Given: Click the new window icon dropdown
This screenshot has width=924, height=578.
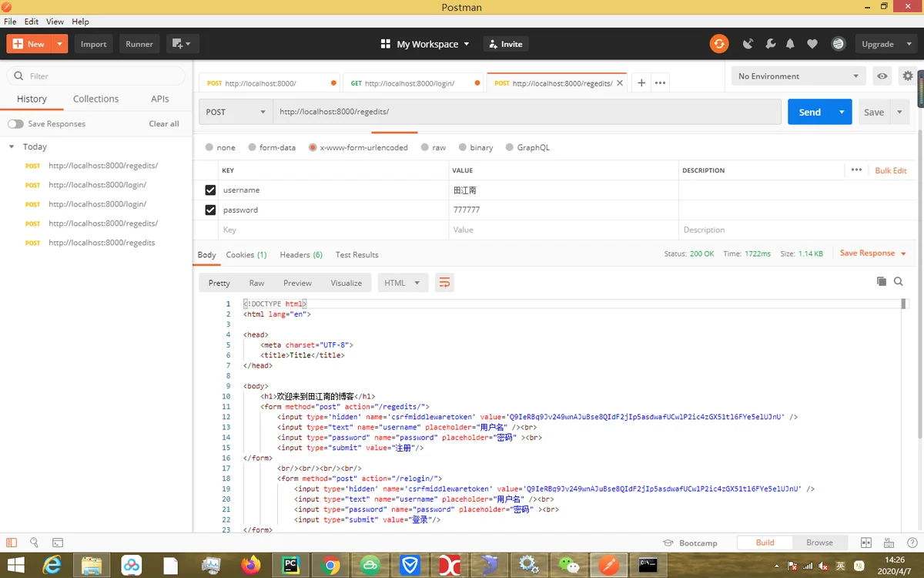Looking at the screenshot, I should pos(182,44).
